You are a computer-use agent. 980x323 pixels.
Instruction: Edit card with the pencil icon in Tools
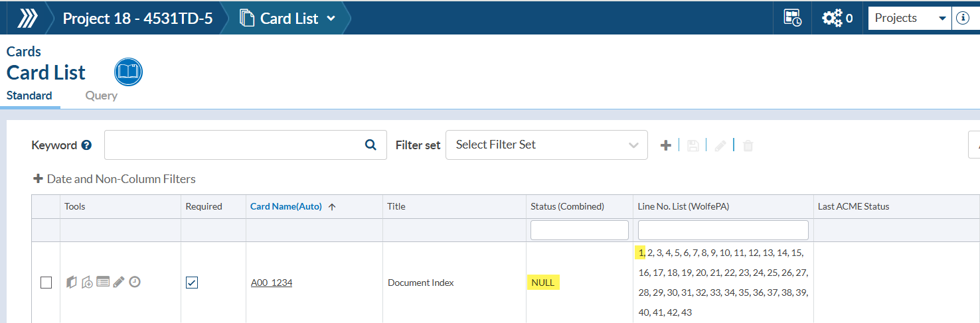click(119, 282)
